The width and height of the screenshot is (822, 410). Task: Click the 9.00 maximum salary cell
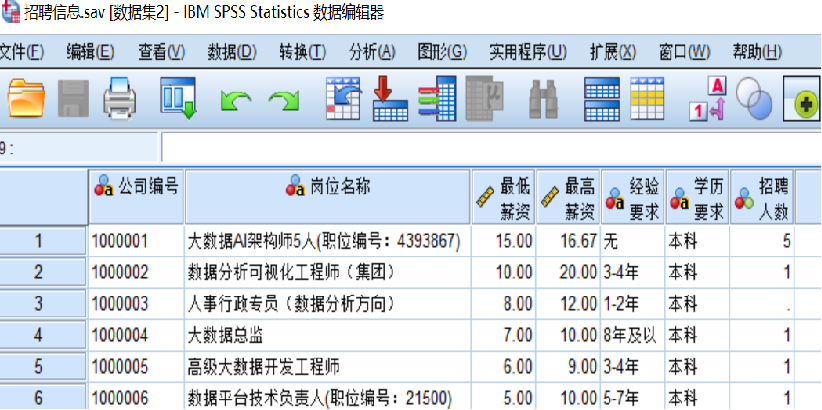point(568,367)
